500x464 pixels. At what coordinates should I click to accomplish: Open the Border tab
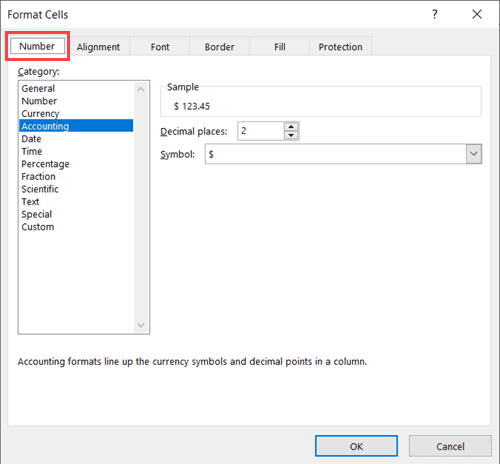219,47
